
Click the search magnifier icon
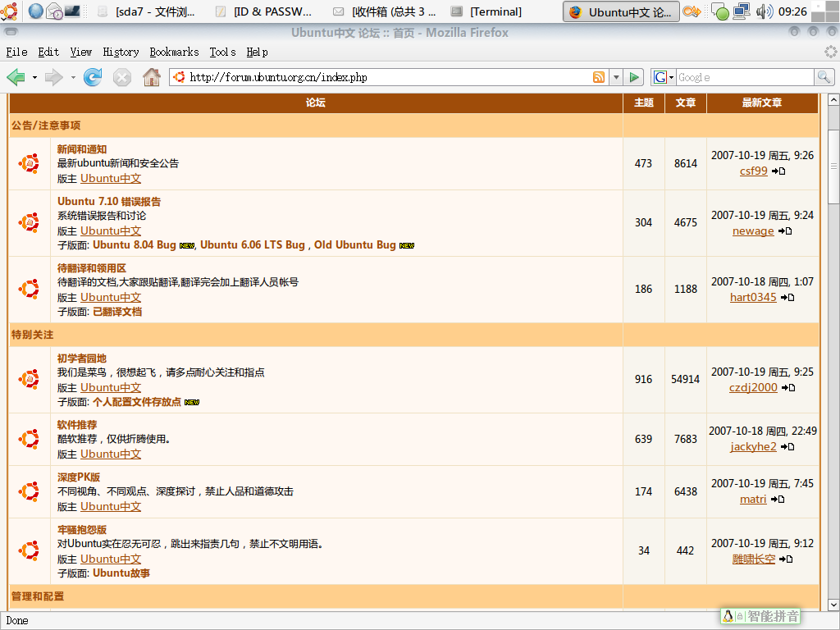point(824,77)
